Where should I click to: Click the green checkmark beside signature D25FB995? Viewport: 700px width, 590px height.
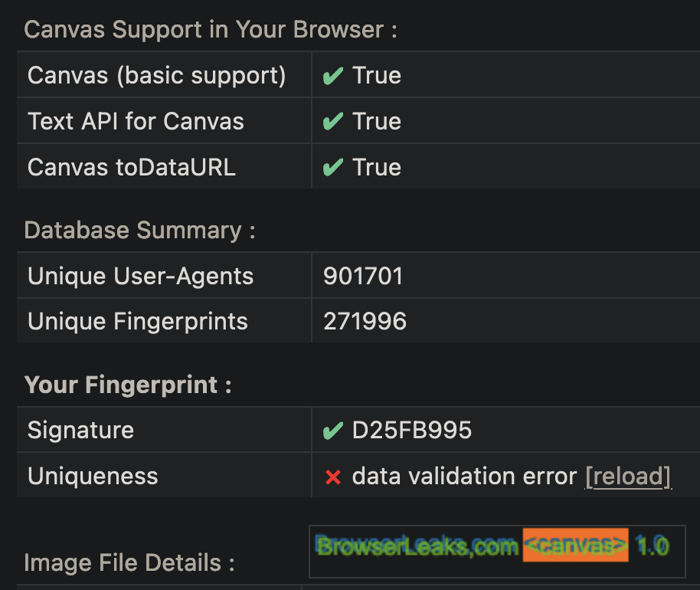click(333, 431)
